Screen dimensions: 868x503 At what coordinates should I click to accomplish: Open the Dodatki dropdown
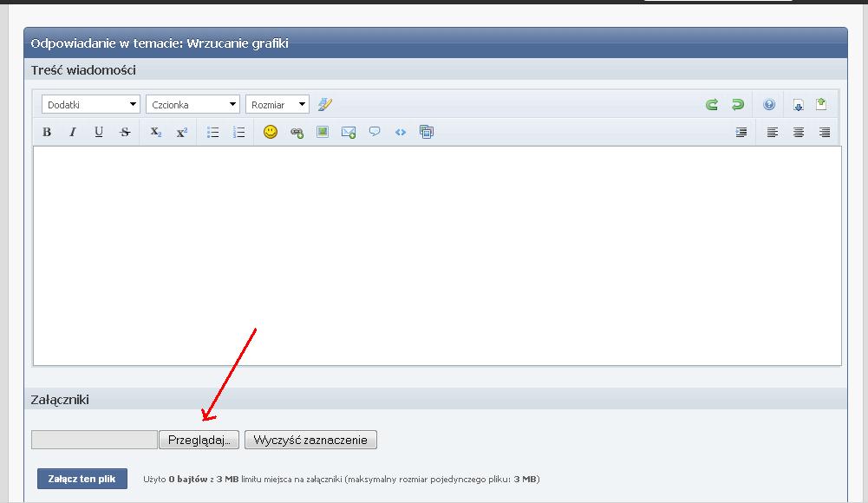pos(90,105)
